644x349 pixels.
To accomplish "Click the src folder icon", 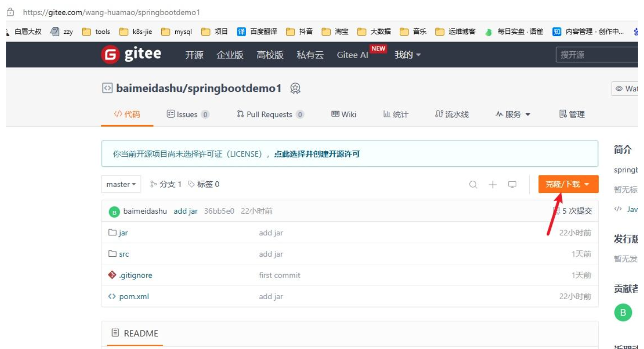I will coord(112,254).
